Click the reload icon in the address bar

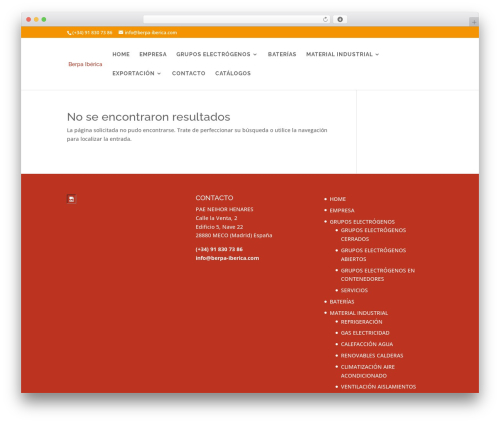325,19
